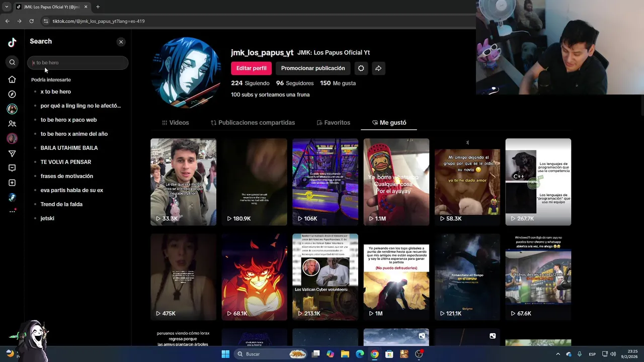Click the share profile arrow icon
Viewport: 644px width, 362px height.
[x=378, y=68]
